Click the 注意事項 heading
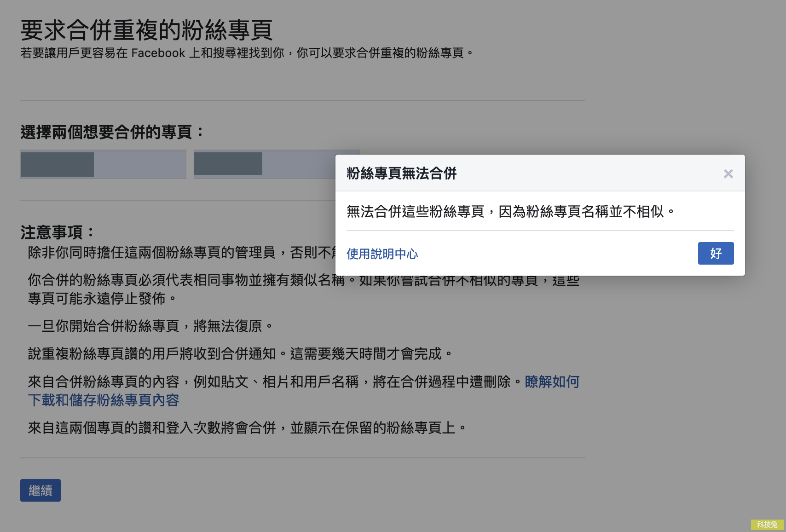 58,232
